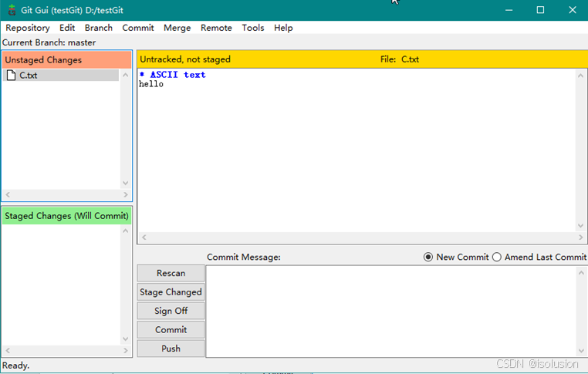Click right arrow of diff view horizontal scrollbar
Image resolution: width=588 pixels, height=374 pixels.
tap(580, 238)
